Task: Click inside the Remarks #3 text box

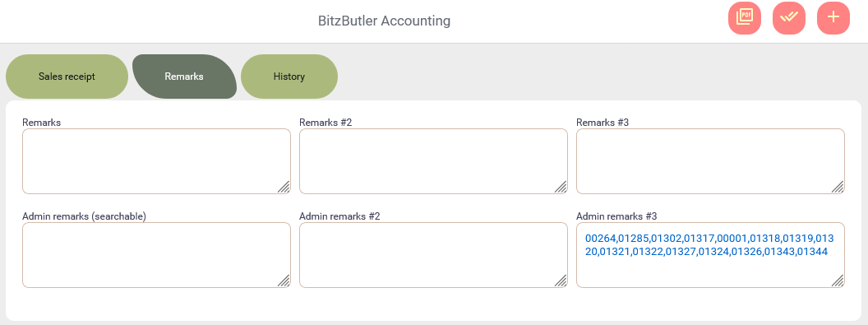Action: click(710, 161)
